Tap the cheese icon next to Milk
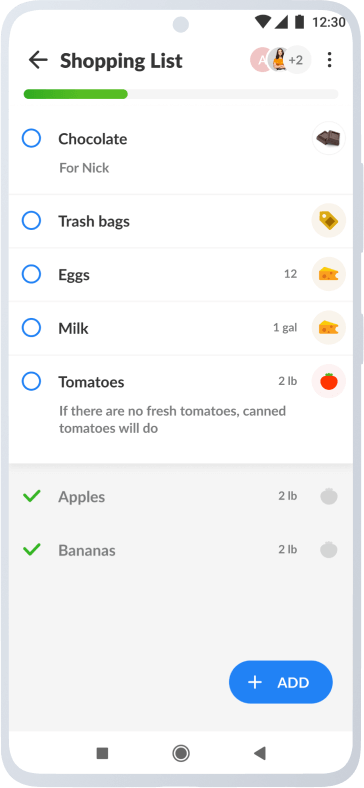The width and height of the screenshot is (364, 788). click(x=329, y=328)
